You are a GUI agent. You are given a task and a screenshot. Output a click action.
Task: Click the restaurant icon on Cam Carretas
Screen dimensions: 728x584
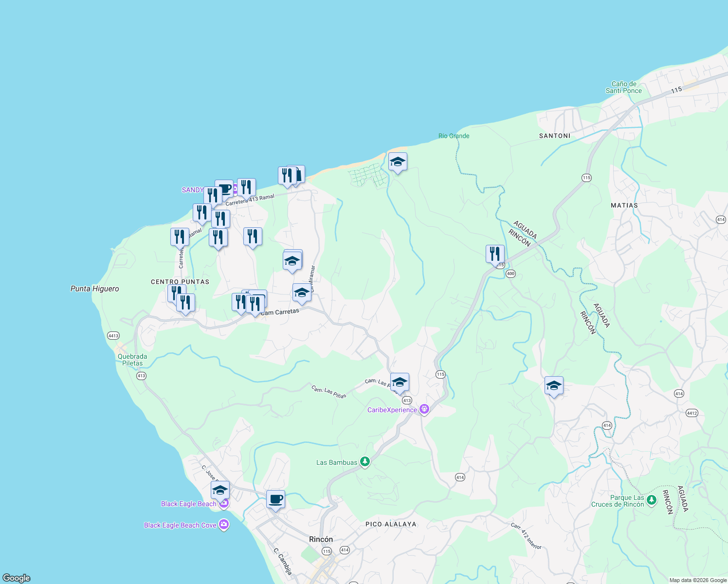coord(255,303)
